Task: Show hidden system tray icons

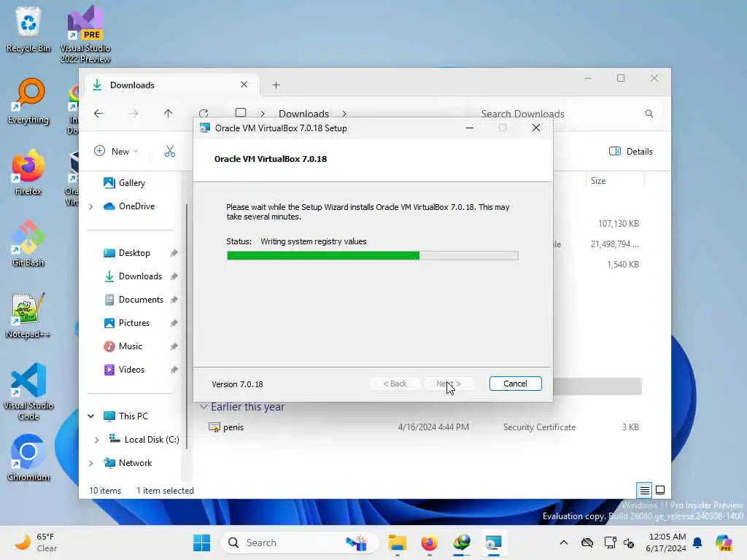Action: point(564,542)
